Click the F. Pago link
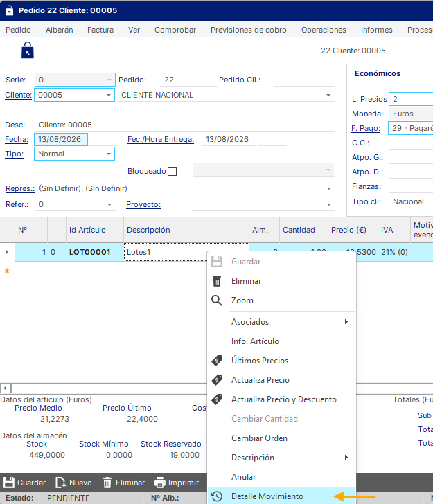The width and height of the screenshot is (433, 504). (x=366, y=128)
